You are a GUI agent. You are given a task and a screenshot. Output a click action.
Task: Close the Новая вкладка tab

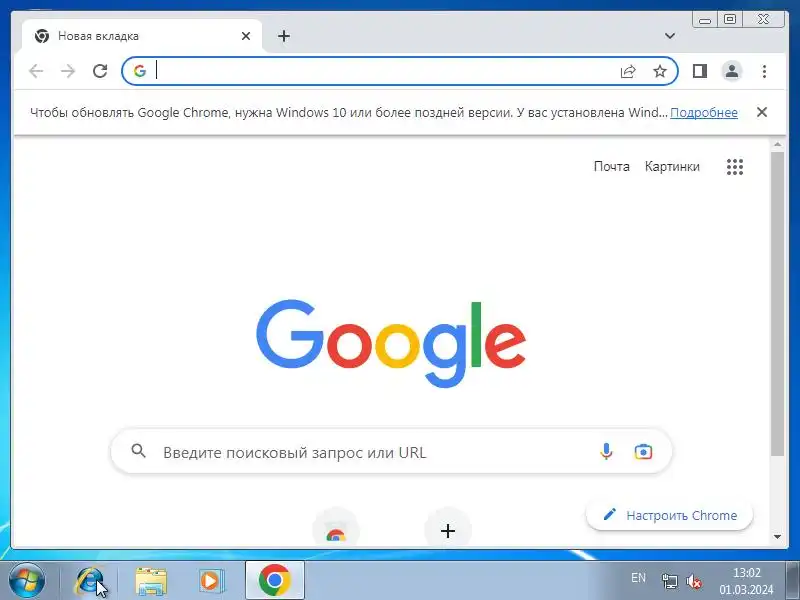[x=246, y=36]
